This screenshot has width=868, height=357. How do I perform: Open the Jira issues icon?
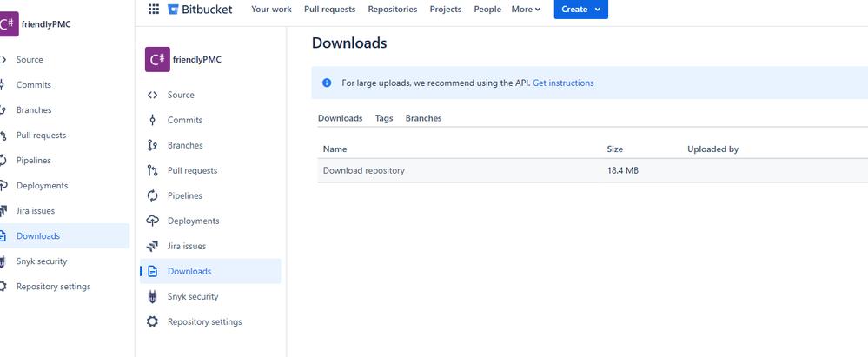(x=152, y=247)
